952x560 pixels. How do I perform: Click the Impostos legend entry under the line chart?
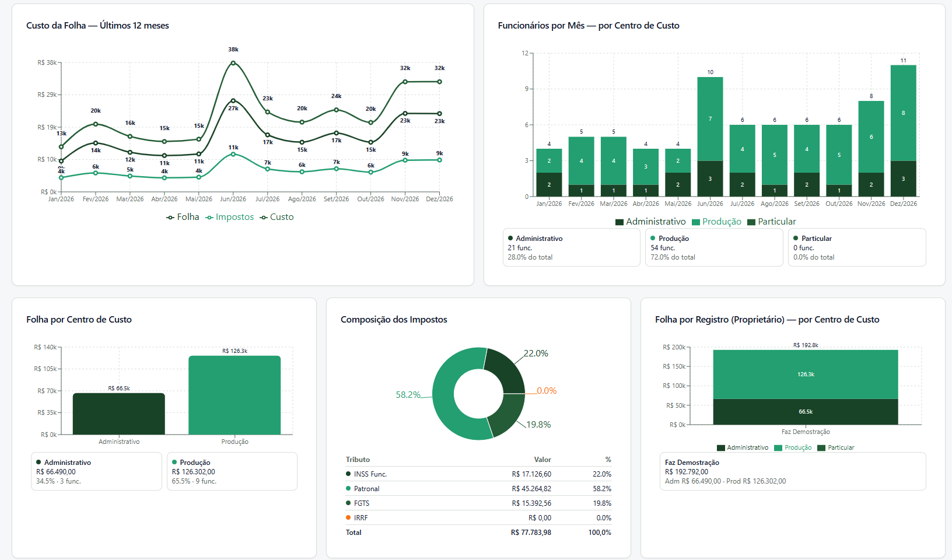229,217
